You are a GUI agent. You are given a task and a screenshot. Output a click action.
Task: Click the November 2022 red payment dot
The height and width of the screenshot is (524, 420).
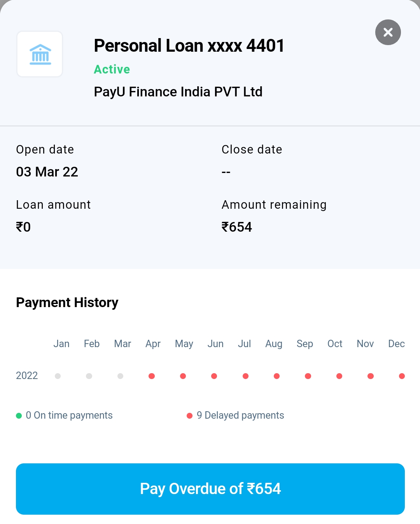pos(371,376)
